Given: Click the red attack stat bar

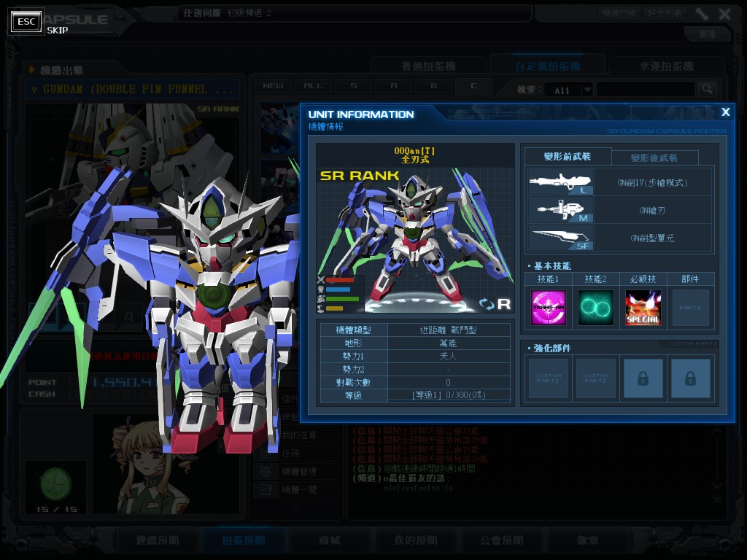Looking at the screenshot, I should pyautogui.click(x=340, y=280).
